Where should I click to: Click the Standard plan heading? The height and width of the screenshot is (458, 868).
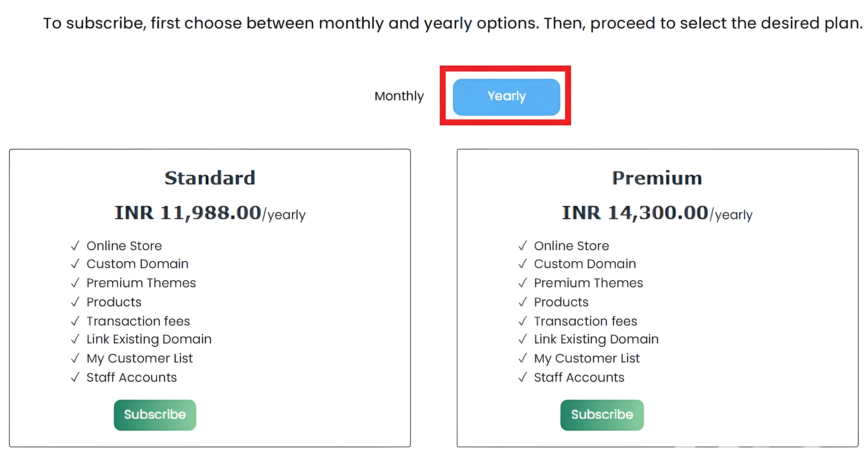point(210,178)
